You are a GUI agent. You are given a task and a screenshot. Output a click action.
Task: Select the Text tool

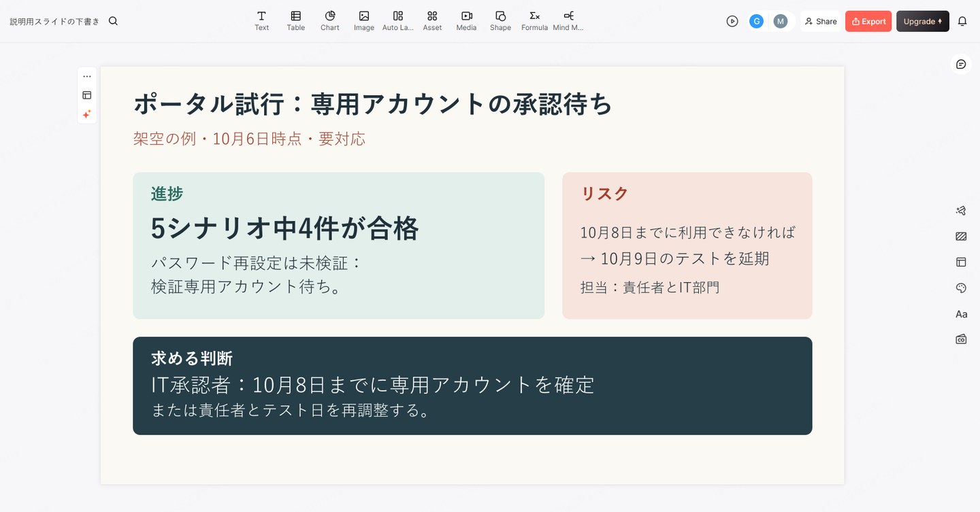click(261, 21)
